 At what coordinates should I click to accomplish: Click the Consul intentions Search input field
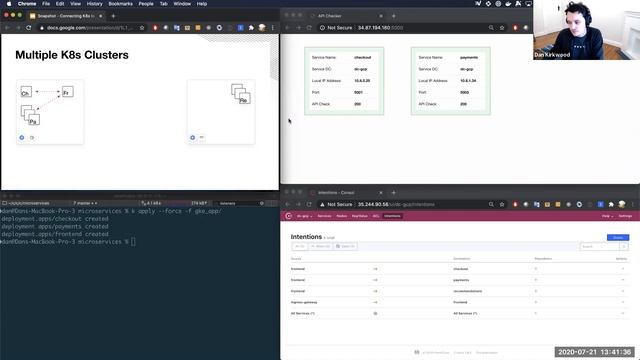[600, 247]
